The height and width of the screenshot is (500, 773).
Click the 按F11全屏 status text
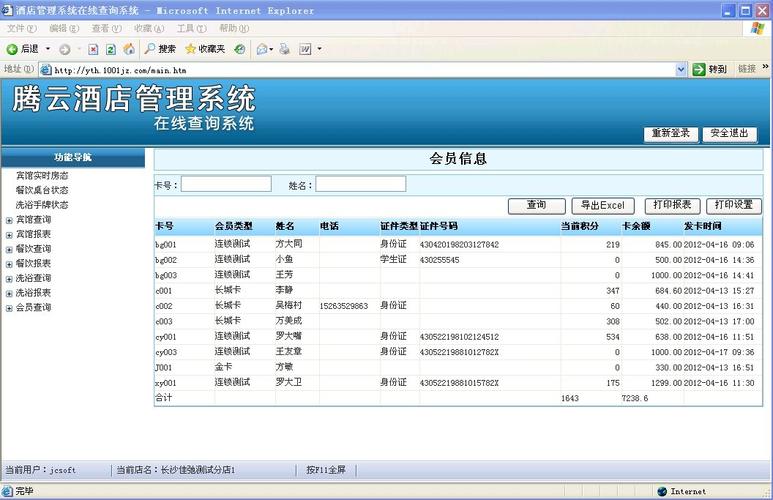(326, 470)
